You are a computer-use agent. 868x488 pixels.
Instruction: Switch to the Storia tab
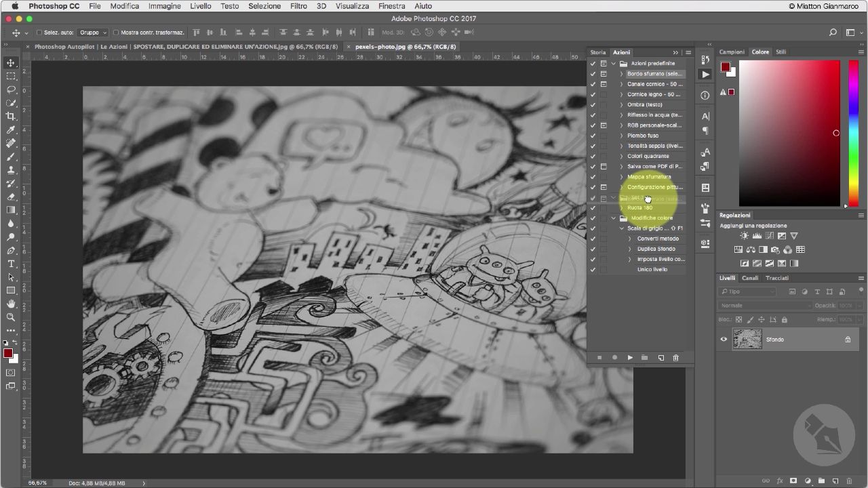click(597, 52)
